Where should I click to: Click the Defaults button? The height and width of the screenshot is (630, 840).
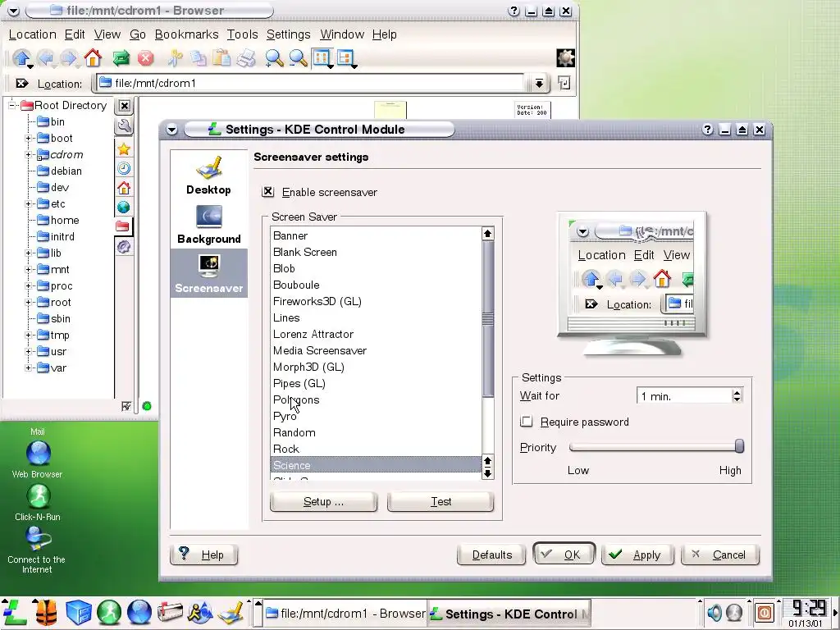[492, 555]
